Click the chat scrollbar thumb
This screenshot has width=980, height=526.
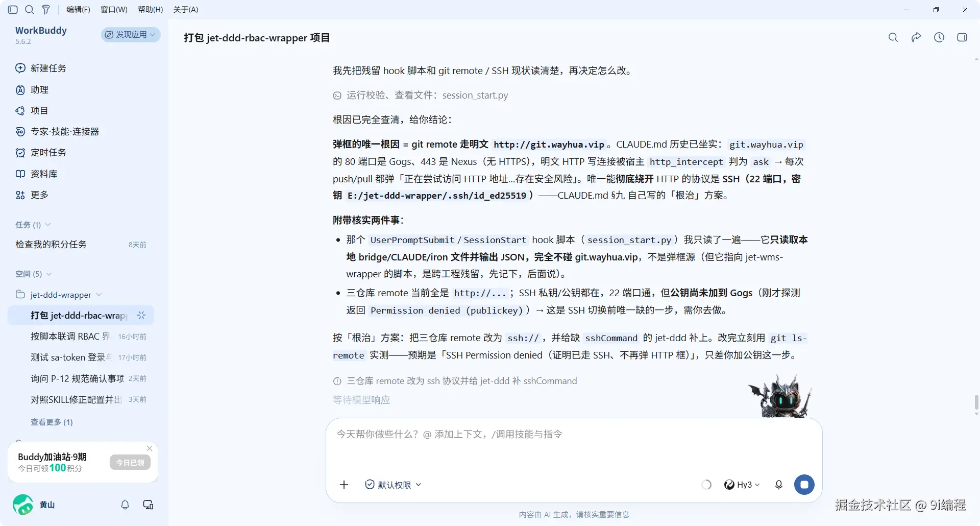pos(976,402)
